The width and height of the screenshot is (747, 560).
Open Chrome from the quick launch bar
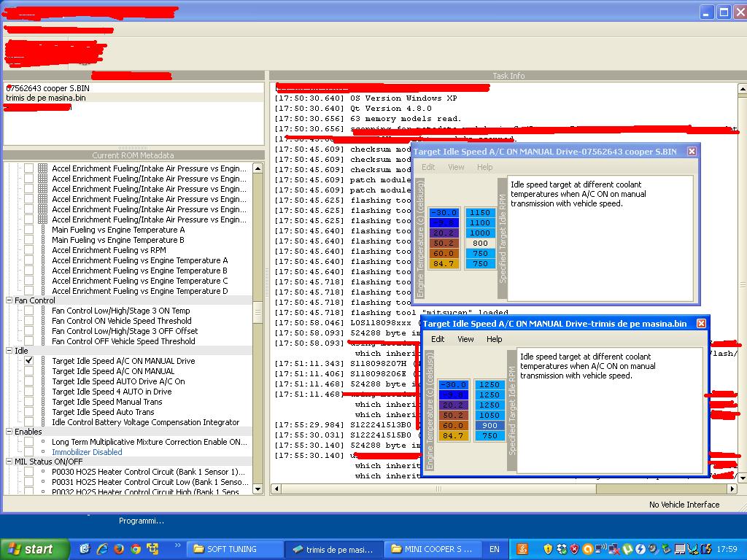click(136, 549)
